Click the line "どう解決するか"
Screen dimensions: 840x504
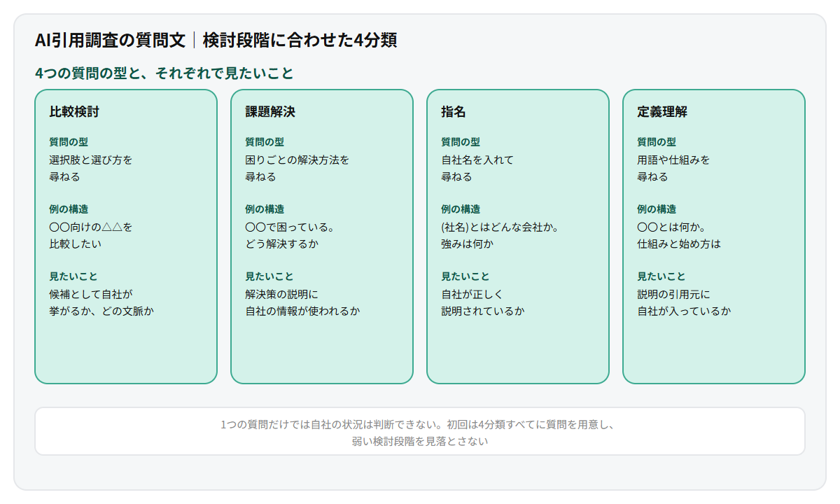281,244
